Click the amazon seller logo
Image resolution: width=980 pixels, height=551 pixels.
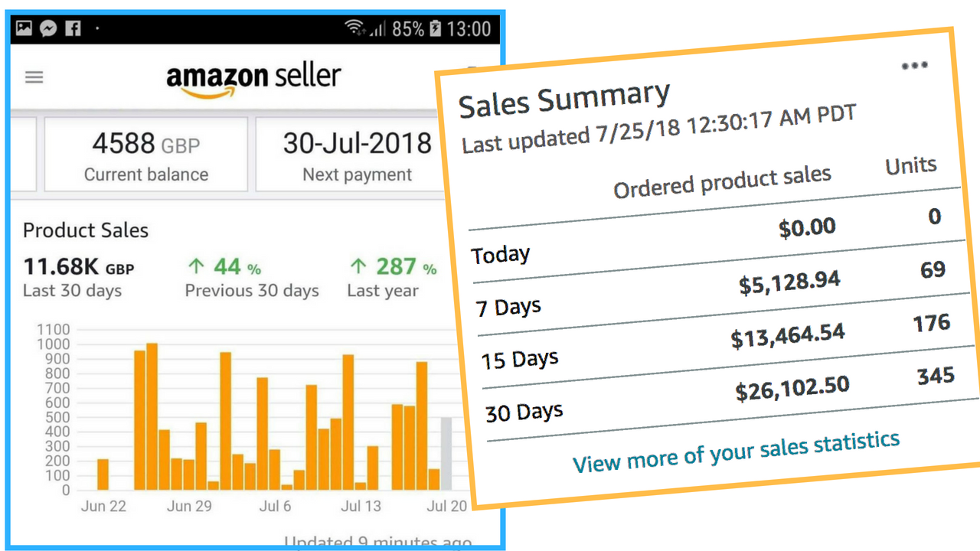click(x=253, y=79)
